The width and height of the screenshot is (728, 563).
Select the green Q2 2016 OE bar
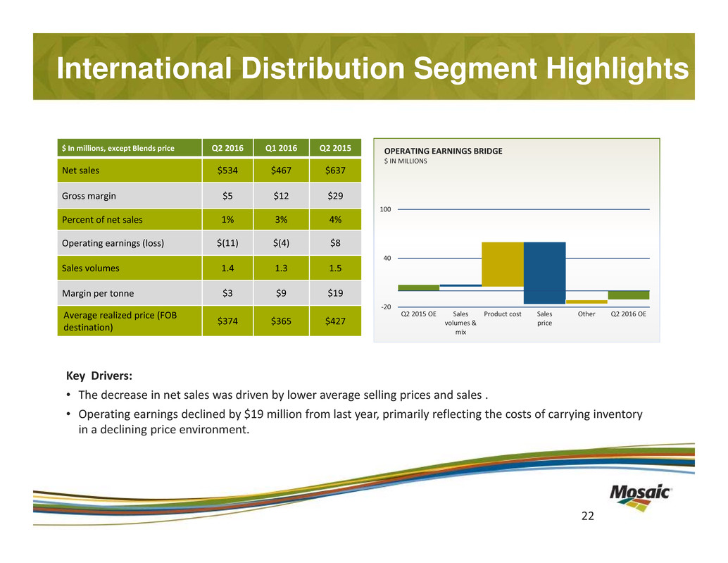pos(628,295)
